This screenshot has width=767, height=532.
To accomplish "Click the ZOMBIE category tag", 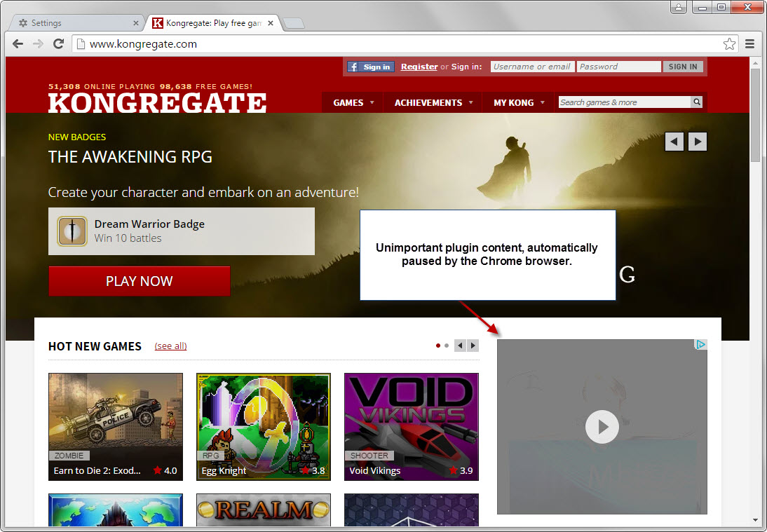I will (69, 456).
